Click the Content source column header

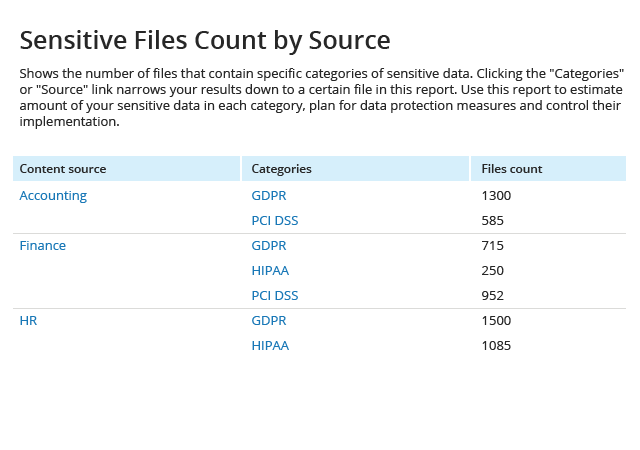(x=127, y=169)
